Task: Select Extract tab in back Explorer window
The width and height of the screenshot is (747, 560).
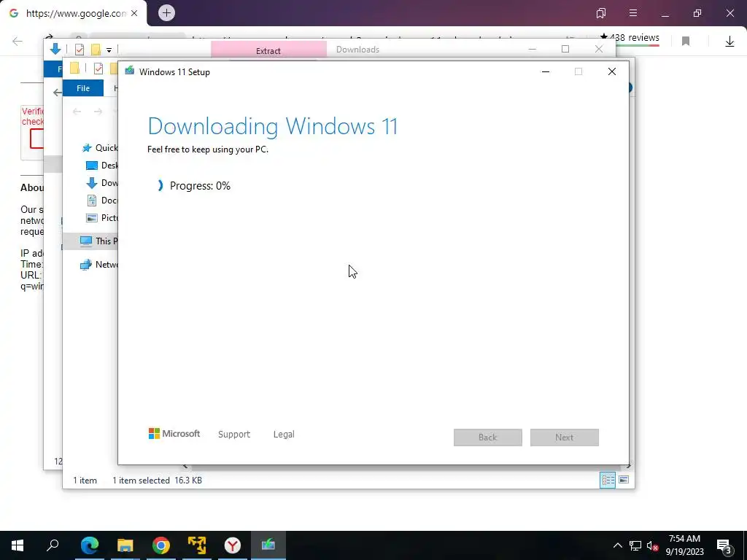Action: [268, 50]
